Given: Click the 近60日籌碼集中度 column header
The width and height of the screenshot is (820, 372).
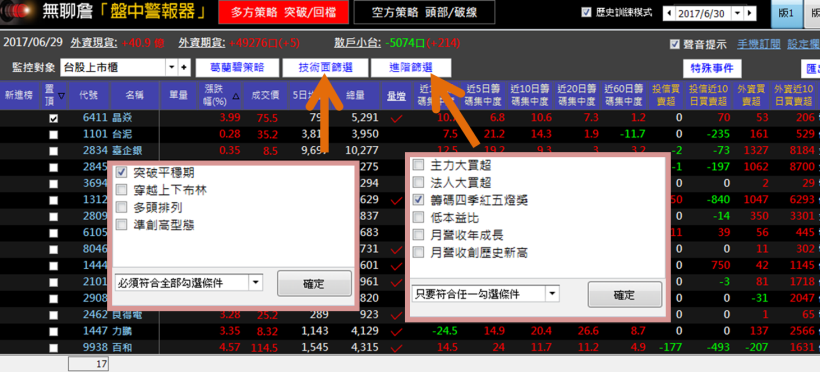Looking at the screenshot, I should [624, 95].
